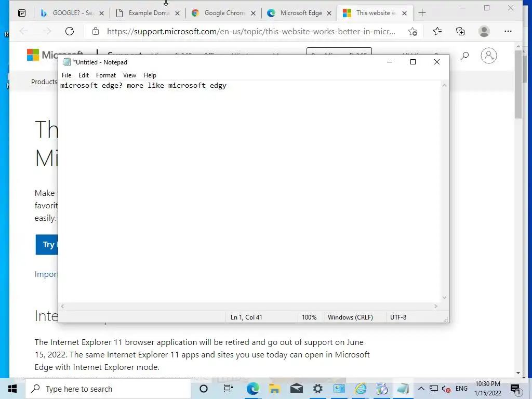Click the ENG language indicator
This screenshot has height=399, width=532.
pyautogui.click(x=461, y=389)
